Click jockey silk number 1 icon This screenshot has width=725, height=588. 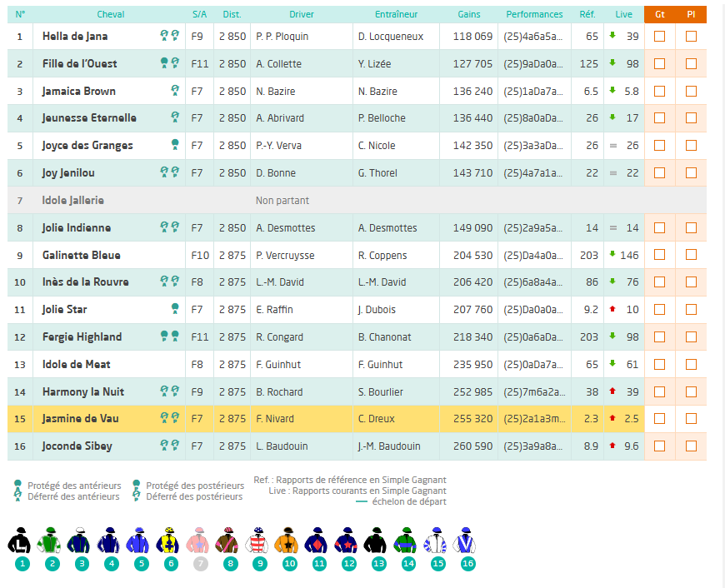tap(22, 541)
